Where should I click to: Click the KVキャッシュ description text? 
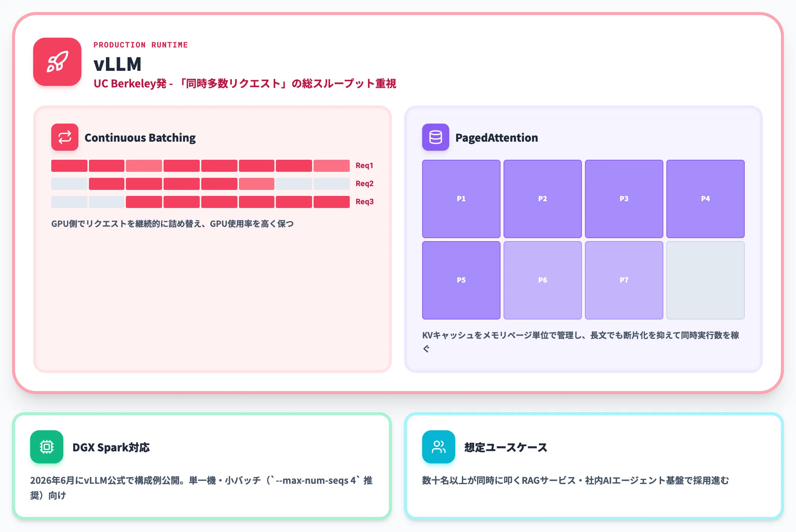(580, 342)
